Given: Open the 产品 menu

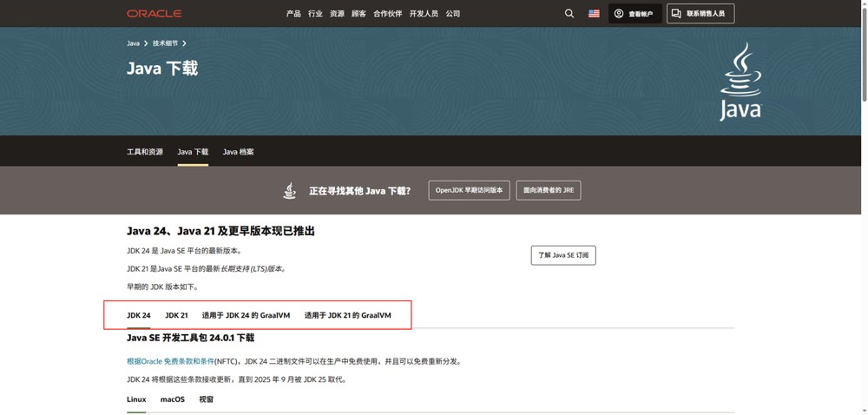Looking at the screenshot, I should coord(293,13).
